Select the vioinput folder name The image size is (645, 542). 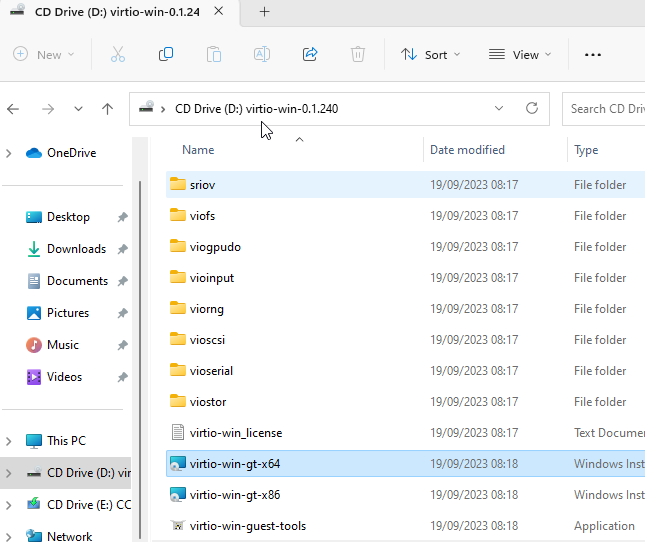[x=211, y=278]
